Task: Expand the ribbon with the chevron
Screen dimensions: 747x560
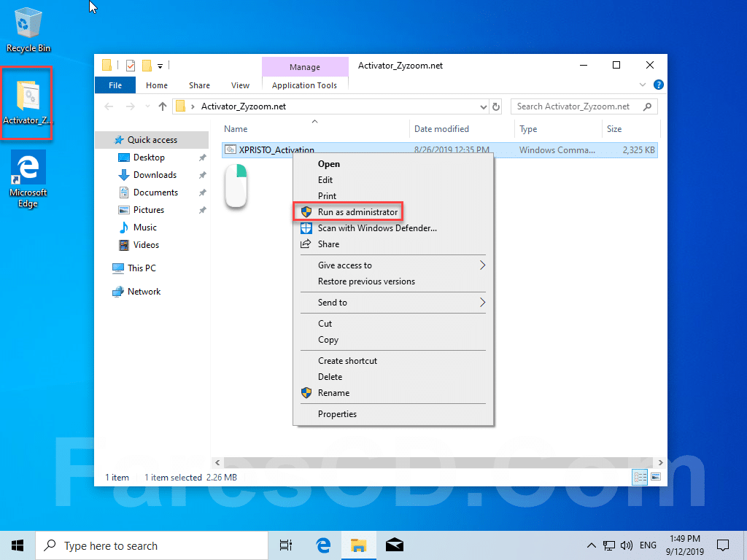Action: tap(643, 85)
